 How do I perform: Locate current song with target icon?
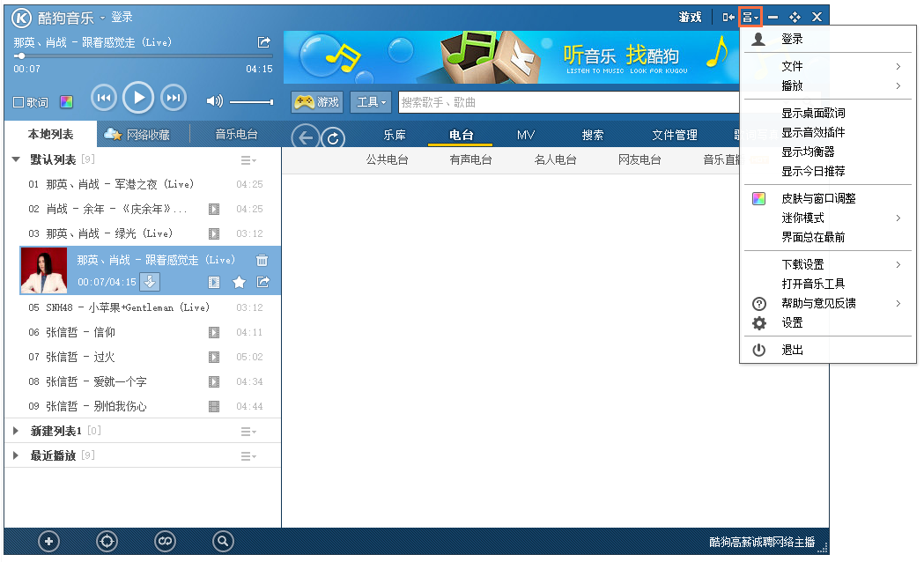tap(107, 542)
